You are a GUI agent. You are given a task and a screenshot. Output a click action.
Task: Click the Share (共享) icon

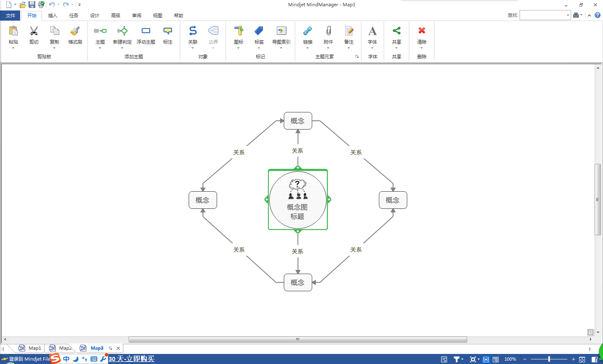click(397, 31)
